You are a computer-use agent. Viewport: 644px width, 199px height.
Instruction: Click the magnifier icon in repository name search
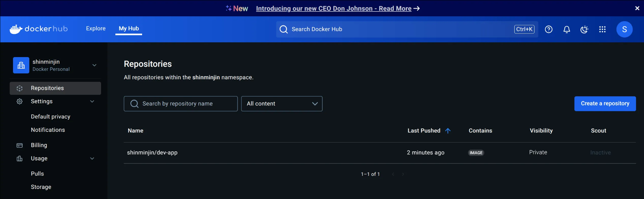click(x=134, y=104)
